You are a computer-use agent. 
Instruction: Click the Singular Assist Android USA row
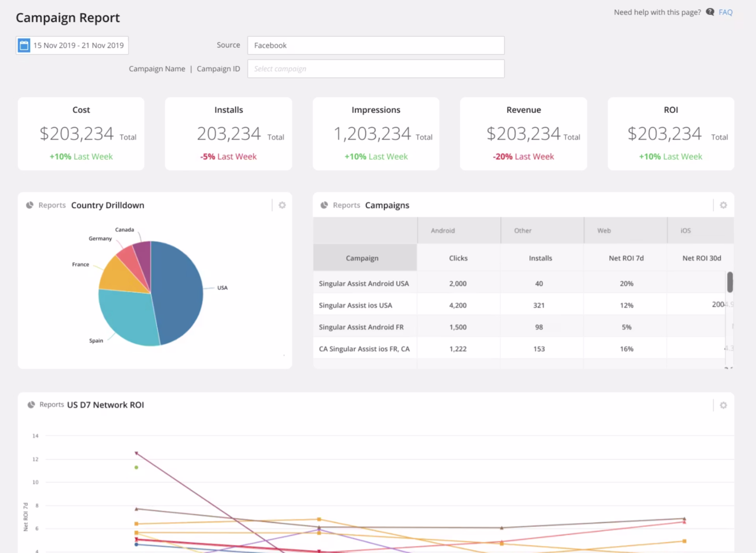(x=364, y=283)
